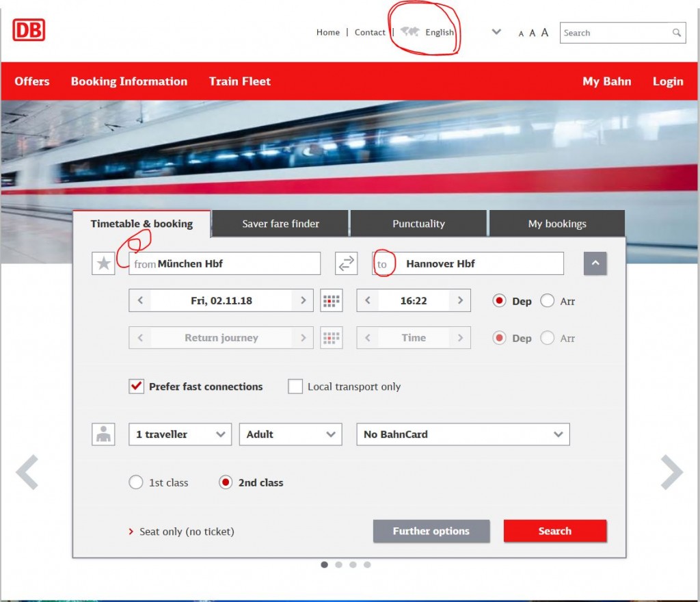700x602 pixels.
Task: Expand the No BahnCard dropdown
Action: (463, 434)
